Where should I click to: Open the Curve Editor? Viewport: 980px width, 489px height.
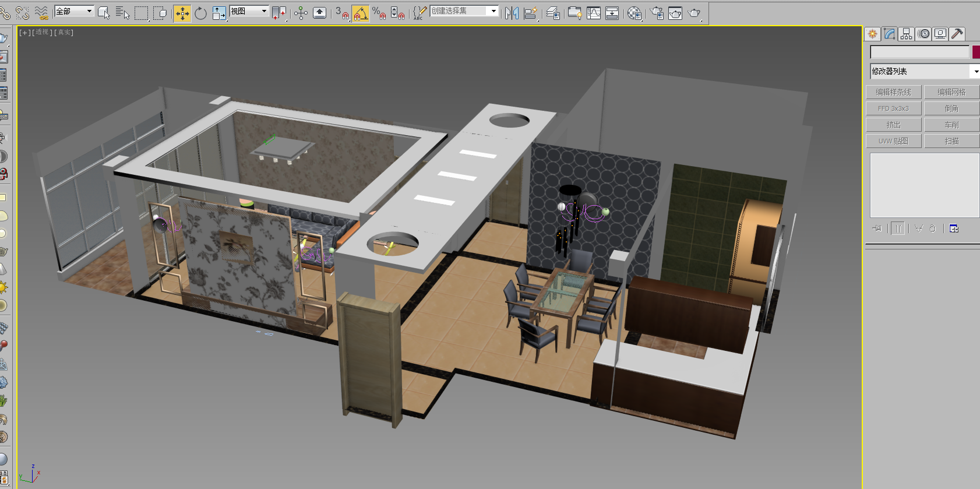tap(594, 13)
